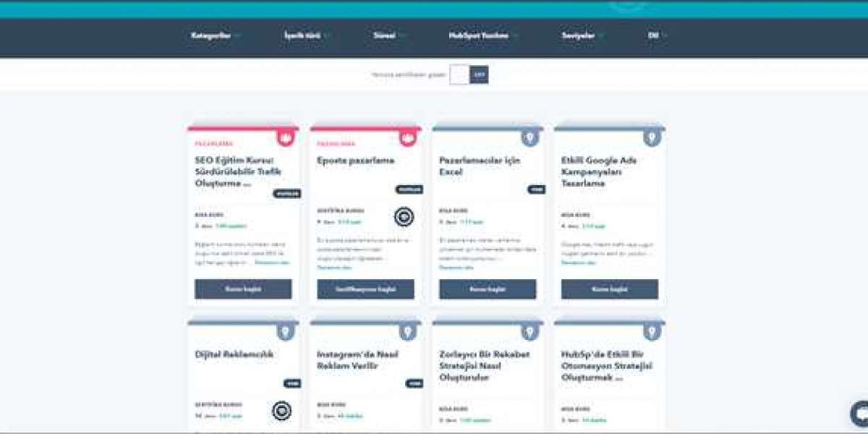Click the badge icon on Eposta pazarlama card

(x=407, y=137)
